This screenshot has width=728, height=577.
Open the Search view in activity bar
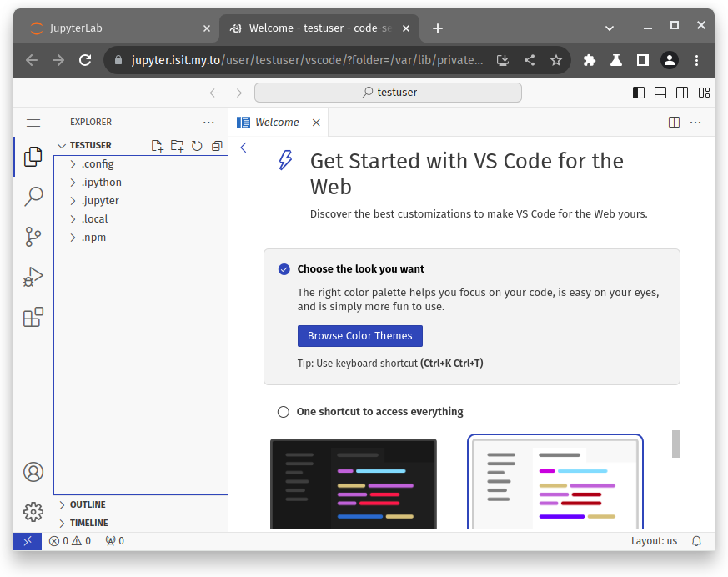33,197
